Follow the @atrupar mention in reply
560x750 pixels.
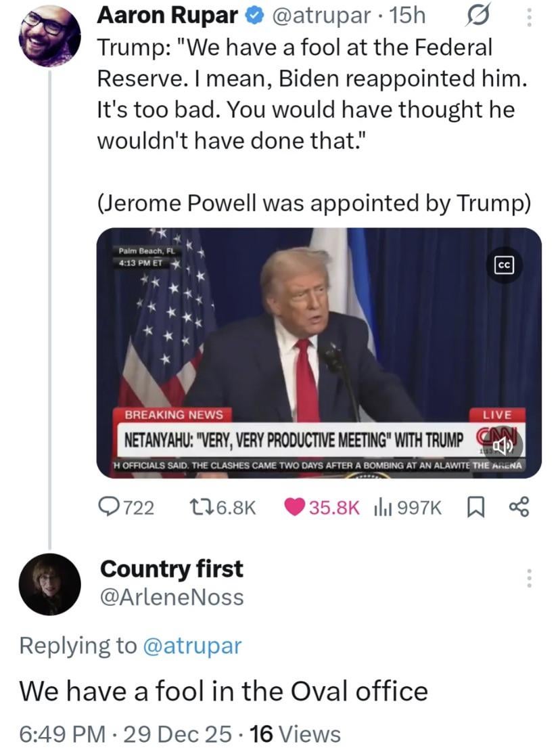[x=192, y=645]
